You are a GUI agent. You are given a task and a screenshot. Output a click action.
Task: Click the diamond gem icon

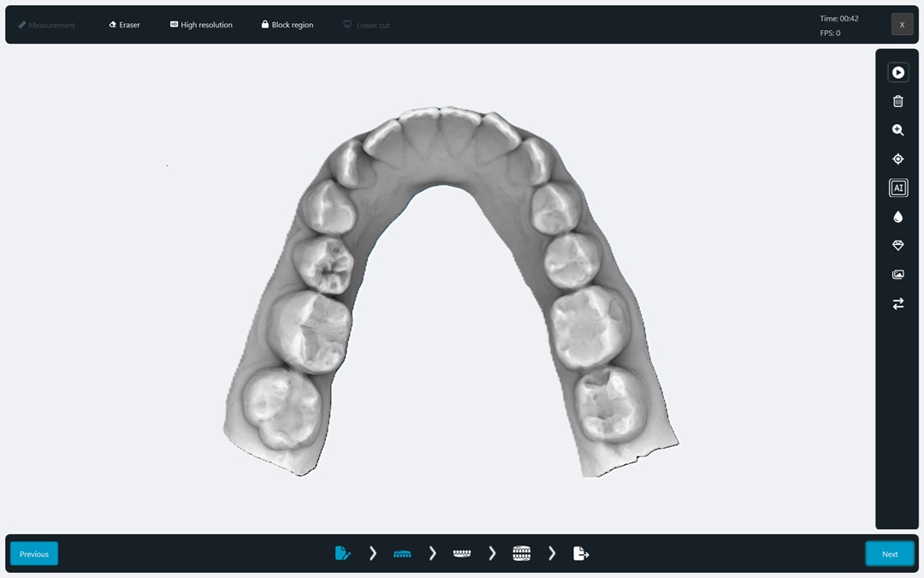[x=897, y=246]
